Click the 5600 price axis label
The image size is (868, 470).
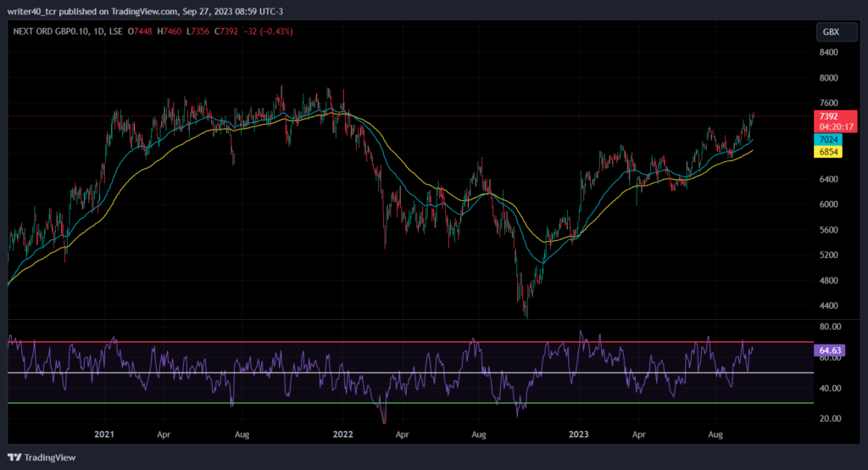(829, 230)
